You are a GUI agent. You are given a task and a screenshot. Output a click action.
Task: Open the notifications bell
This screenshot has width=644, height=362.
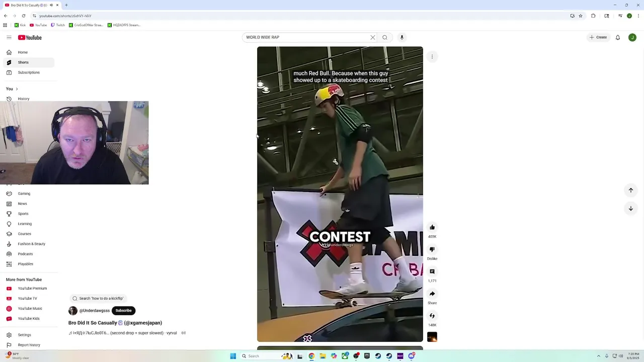click(x=618, y=37)
